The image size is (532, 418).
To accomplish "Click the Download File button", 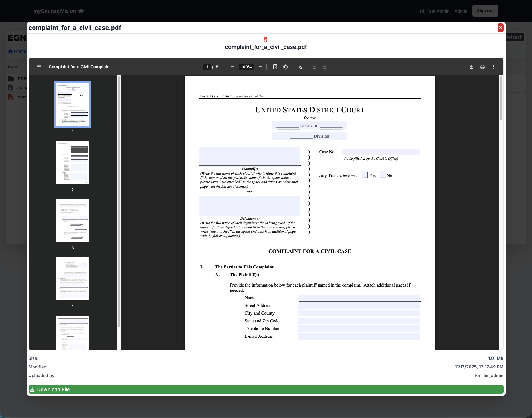I will [x=266, y=389].
